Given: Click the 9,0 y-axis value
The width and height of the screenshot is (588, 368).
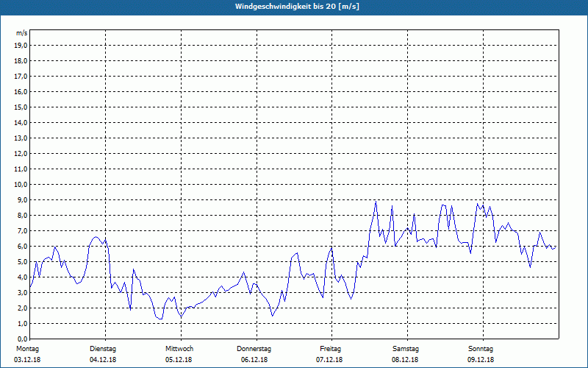Looking at the screenshot, I should 22,199.
